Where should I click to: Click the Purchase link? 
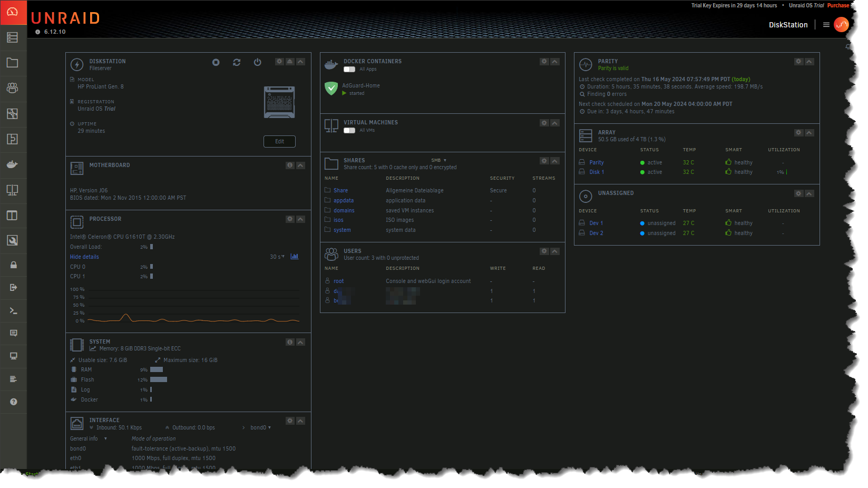click(x=838, y=5)
